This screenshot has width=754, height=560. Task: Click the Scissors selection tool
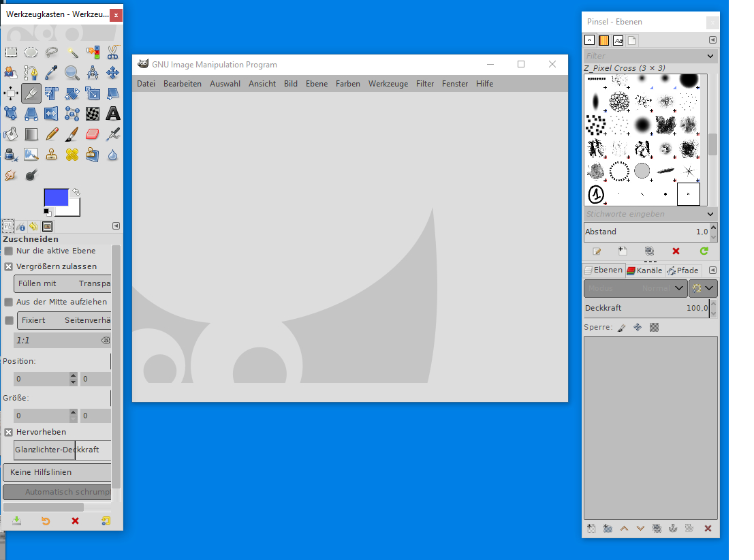coord(112,52)
